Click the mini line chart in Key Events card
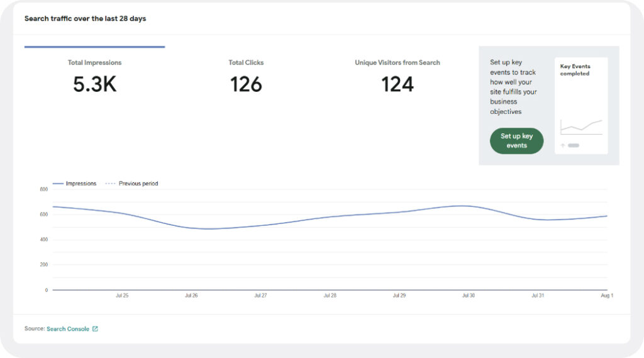 [x=581, y=127]
